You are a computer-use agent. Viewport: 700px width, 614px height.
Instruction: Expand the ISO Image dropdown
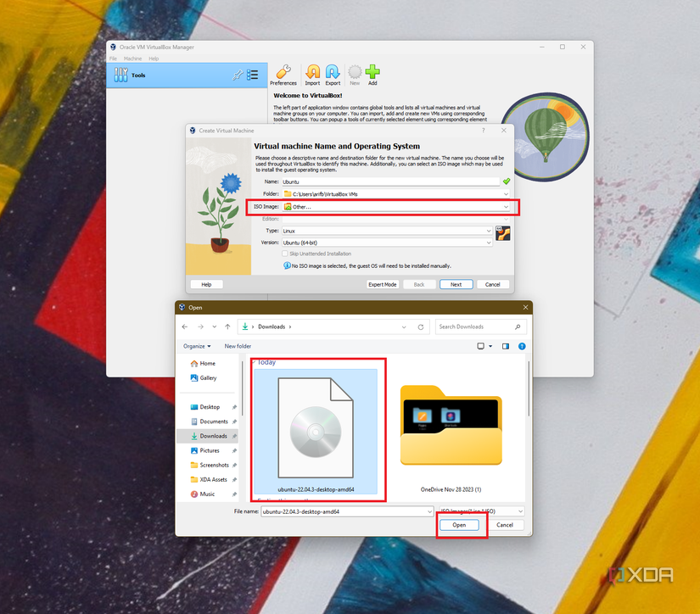click(506, 207)
